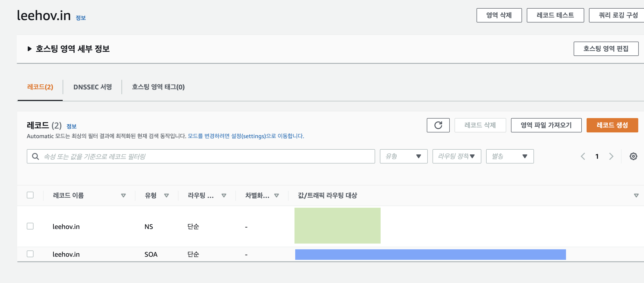This screenshot has width=644, height=283.
Task: Go to the next page arrow
Action: tap(611, 156)
